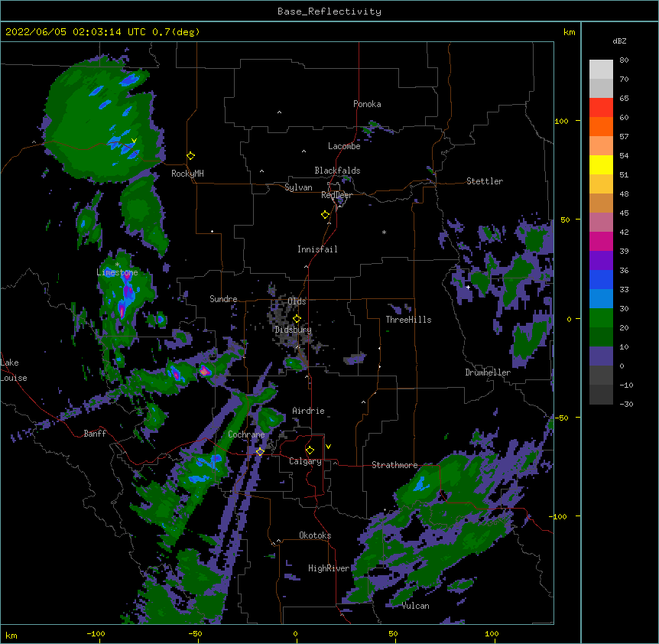Screen dimensions: 659x644
Task: Click the ThreeHills label
Action: [x=408, y=320]
